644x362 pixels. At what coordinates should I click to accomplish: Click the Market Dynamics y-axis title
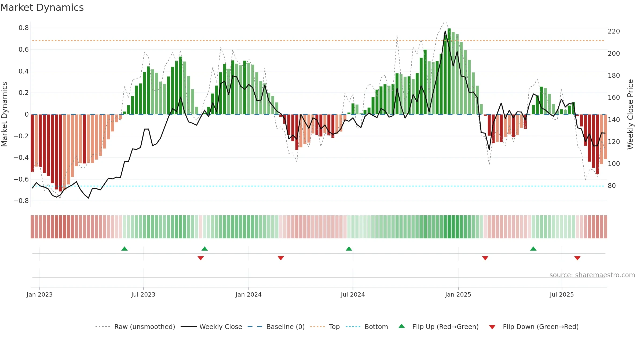pyautogui.click(x=4, y=114)
